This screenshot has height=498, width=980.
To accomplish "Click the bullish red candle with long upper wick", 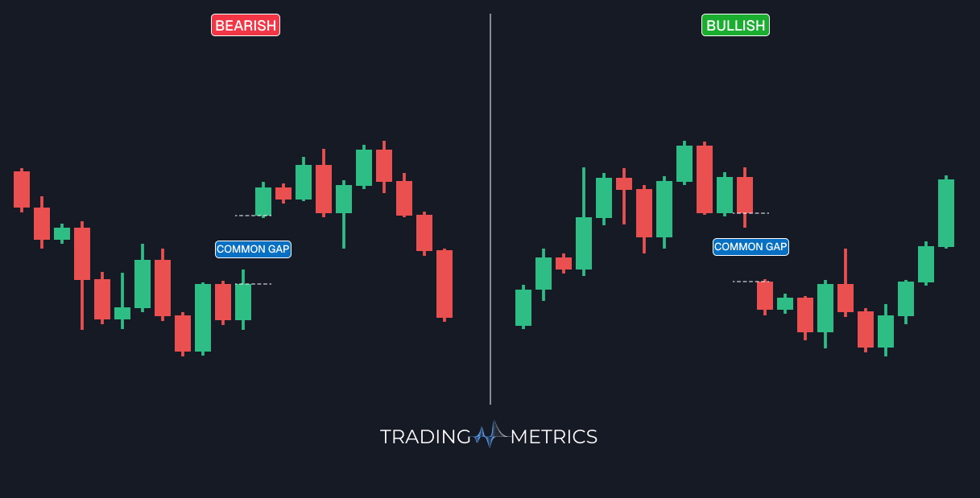I will click(846, 298).
